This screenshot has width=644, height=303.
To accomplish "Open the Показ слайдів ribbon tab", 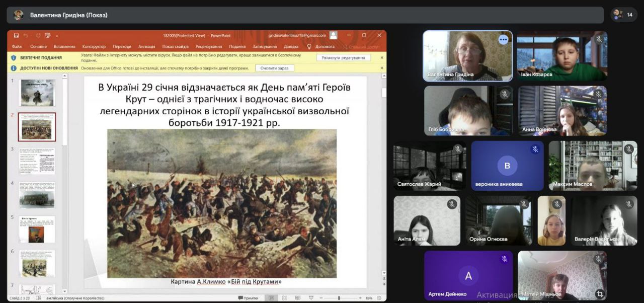I will (176, 47).
